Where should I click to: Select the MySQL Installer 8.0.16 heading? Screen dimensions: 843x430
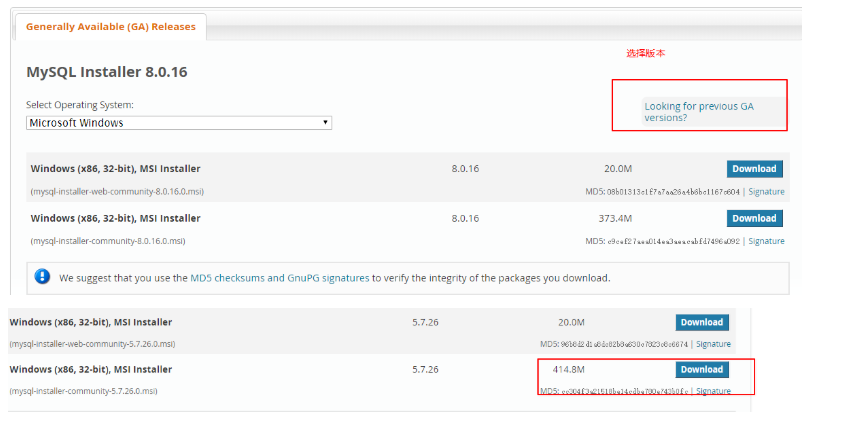click(106, 72)
